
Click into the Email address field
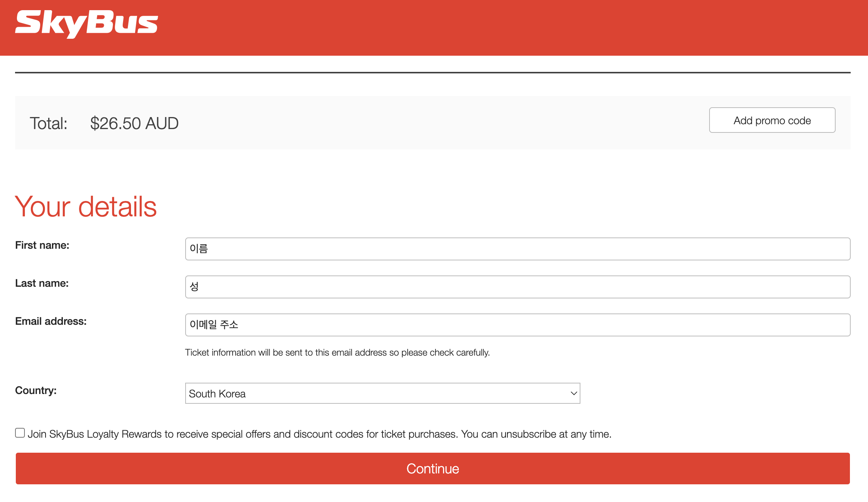click(x=518, y=325)
